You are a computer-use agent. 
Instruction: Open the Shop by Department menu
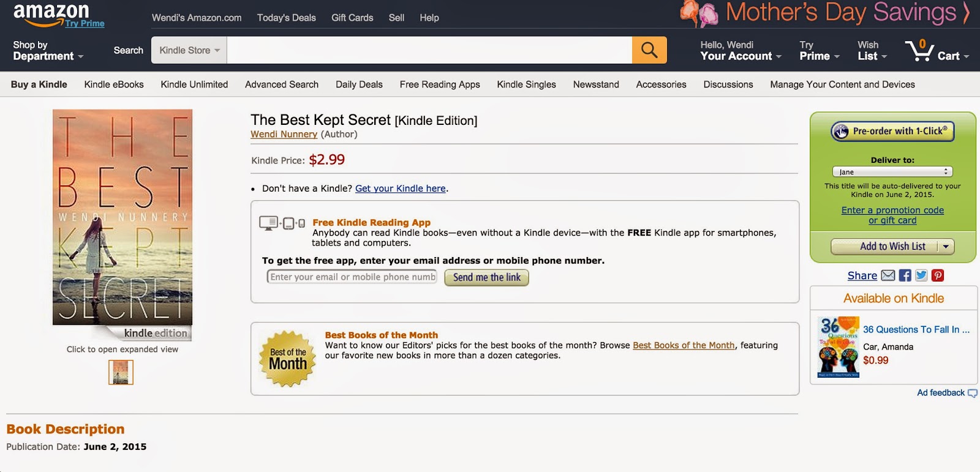48,50
